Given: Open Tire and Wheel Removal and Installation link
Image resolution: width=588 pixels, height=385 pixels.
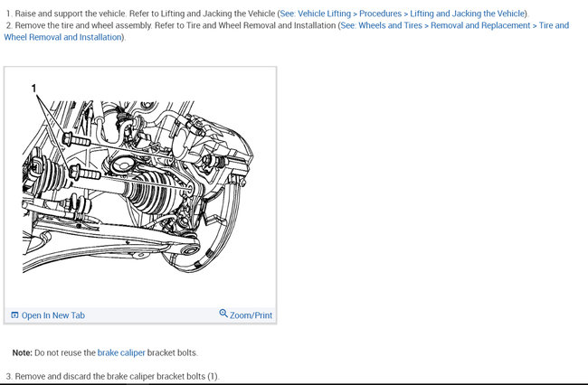Looking at the screenshot, I should tap(454, 25).
